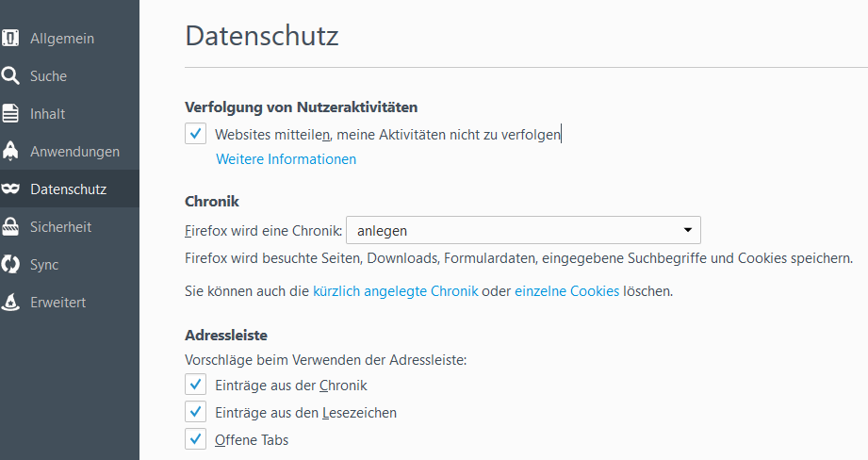Click the Anwendungen rocket icon
Image resolution: width=868 pixels, height=460 pixels.
coord(10,152)
